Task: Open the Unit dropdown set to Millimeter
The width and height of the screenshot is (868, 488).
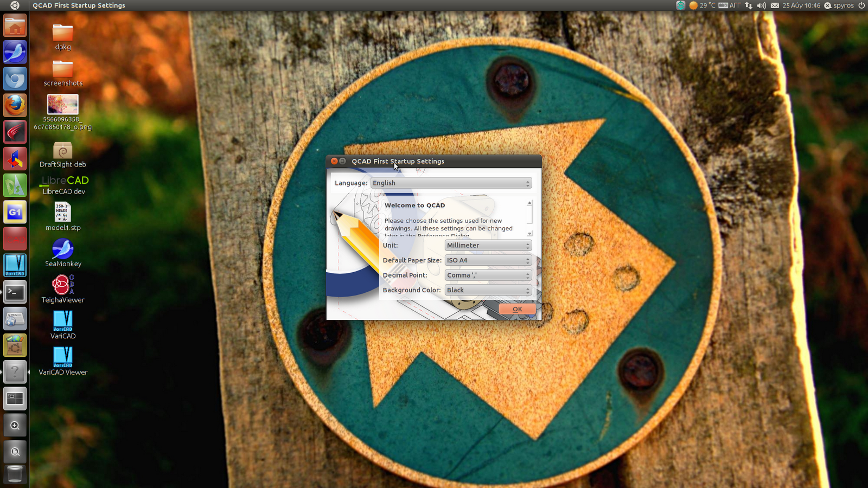Action: 488,246
